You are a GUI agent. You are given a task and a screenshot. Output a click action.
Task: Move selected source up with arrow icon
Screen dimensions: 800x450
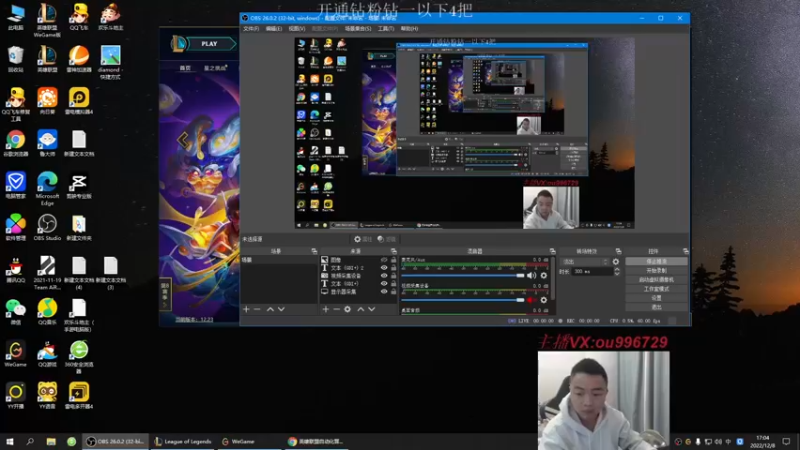point(360,309)
